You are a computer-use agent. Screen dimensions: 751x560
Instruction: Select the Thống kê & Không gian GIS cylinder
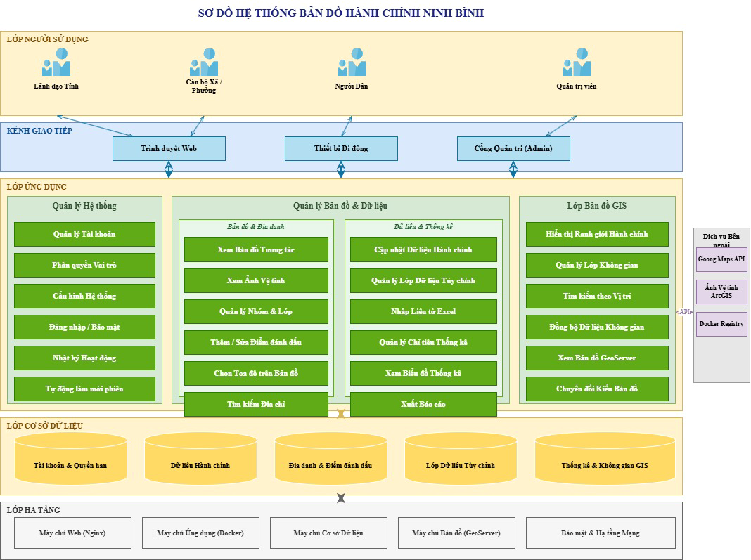pyautogui.click(x=605, y=459)
